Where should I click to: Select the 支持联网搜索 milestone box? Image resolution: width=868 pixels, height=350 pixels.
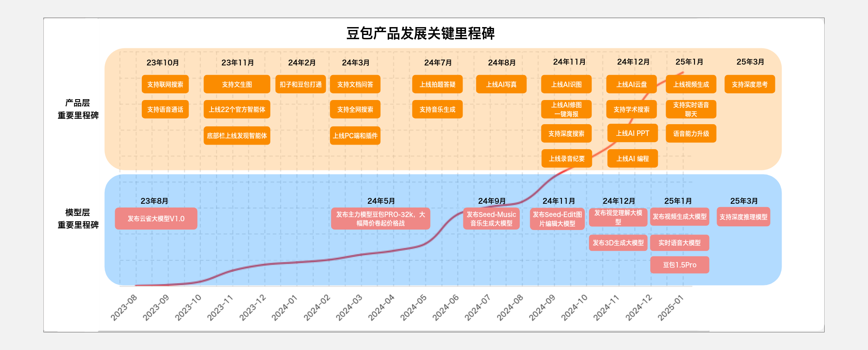(165, 84)
